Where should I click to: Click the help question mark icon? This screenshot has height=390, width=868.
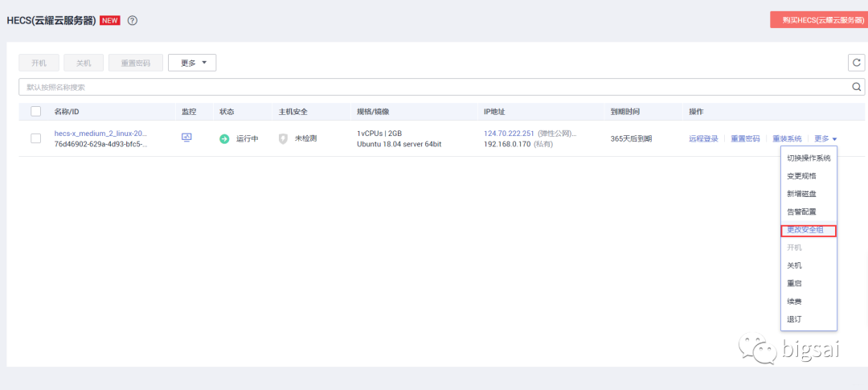point(133,20)
